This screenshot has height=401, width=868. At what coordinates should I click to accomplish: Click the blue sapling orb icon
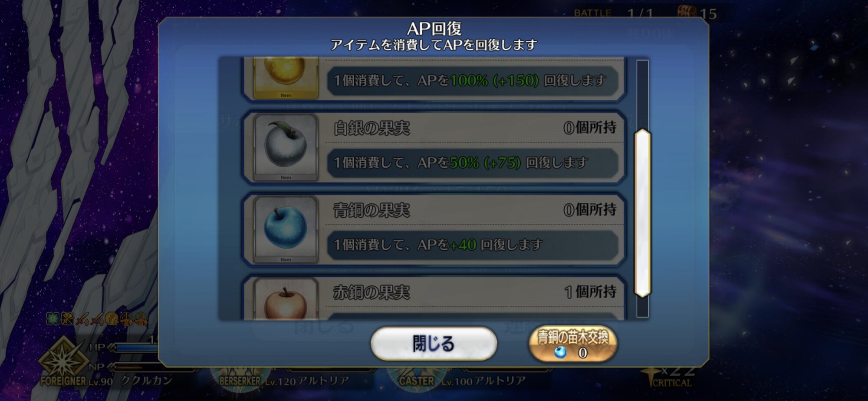[560, 352]
